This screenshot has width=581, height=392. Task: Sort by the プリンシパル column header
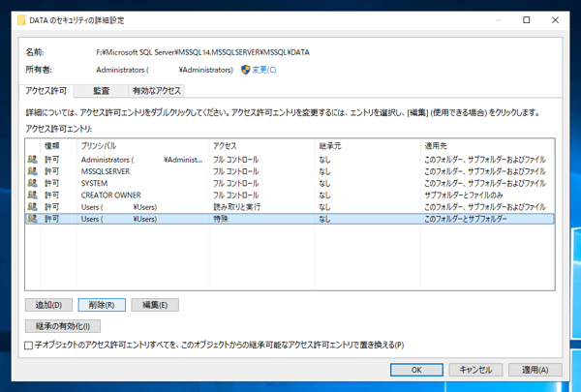pyautogui.click(x=143, y=145)
